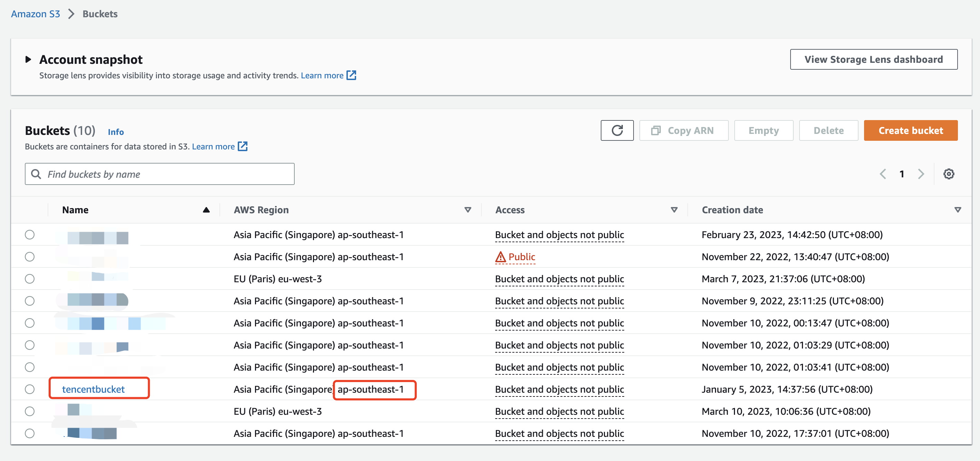The image size is (980, 461).
Task: Sort by Creation date column arrow
Action: [958, 210]
